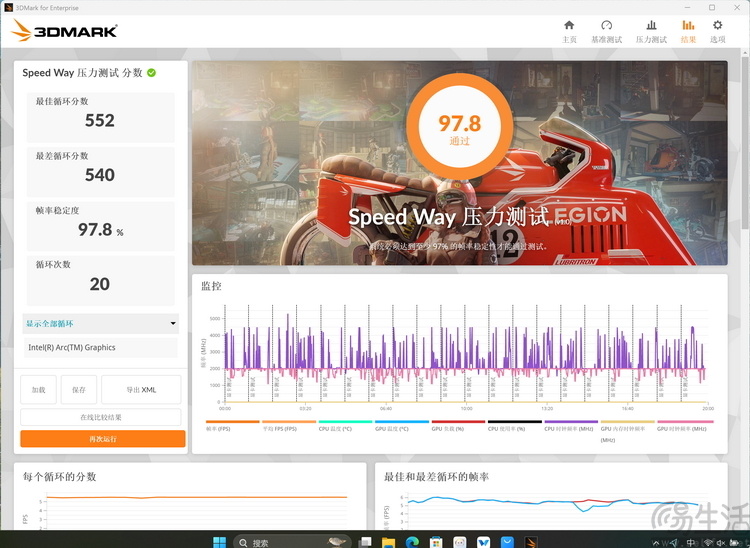
Task: Launch Microsoft Edge from the taskbar
Action: pos(412,542)
